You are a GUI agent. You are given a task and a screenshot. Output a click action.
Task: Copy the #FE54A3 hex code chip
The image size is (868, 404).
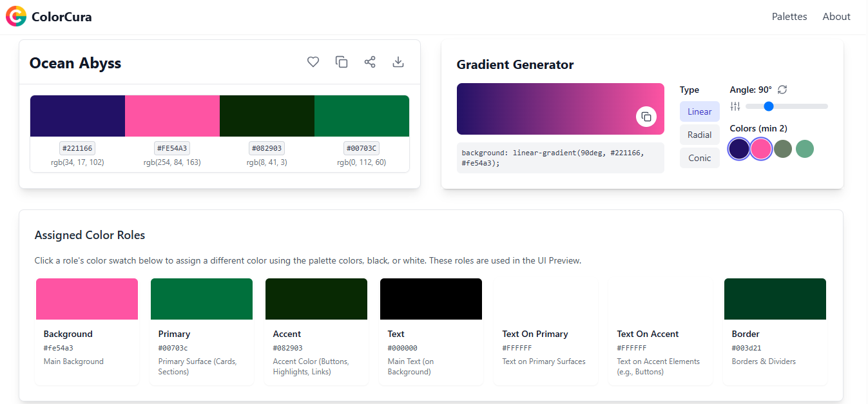(172, 148)
